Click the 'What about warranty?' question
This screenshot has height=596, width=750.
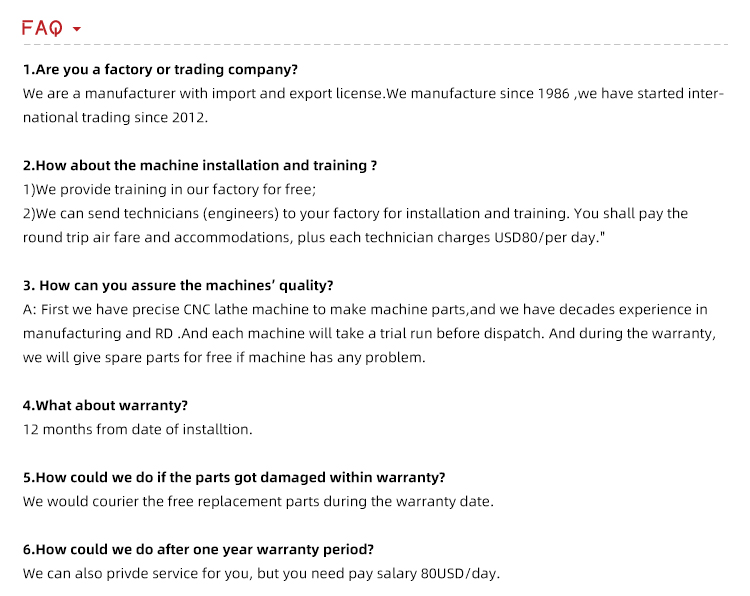pyautogui.click(x=105, y=405)
